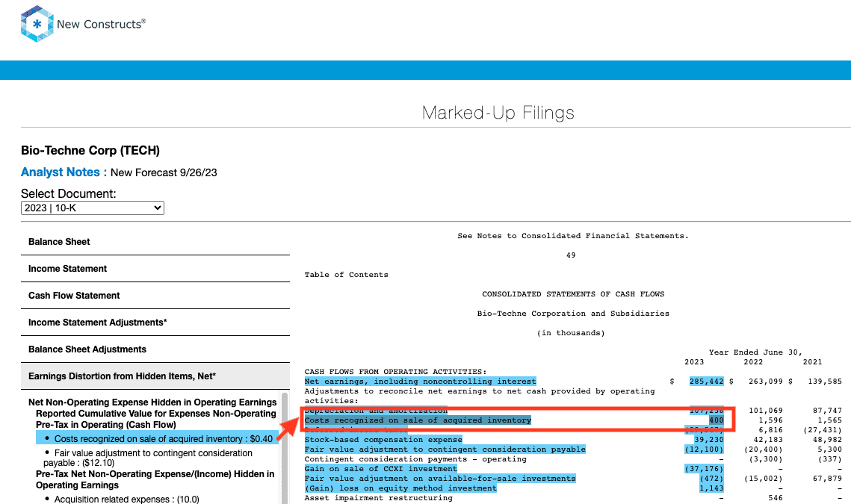Click Net Non-Operating Expense Hidden in Operating Earnings heading
Screen dimensions: 851x504
(x=152, y=402)
